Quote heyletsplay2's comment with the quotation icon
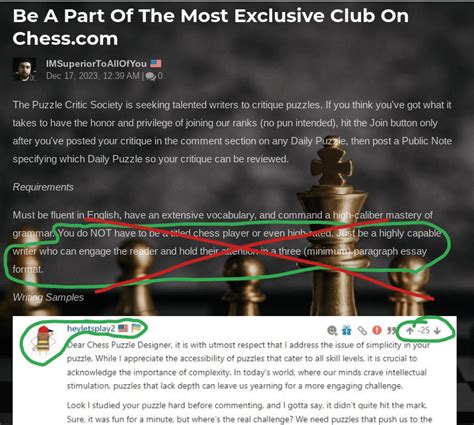This screenshot has height=425, width=474. [391, 330]
